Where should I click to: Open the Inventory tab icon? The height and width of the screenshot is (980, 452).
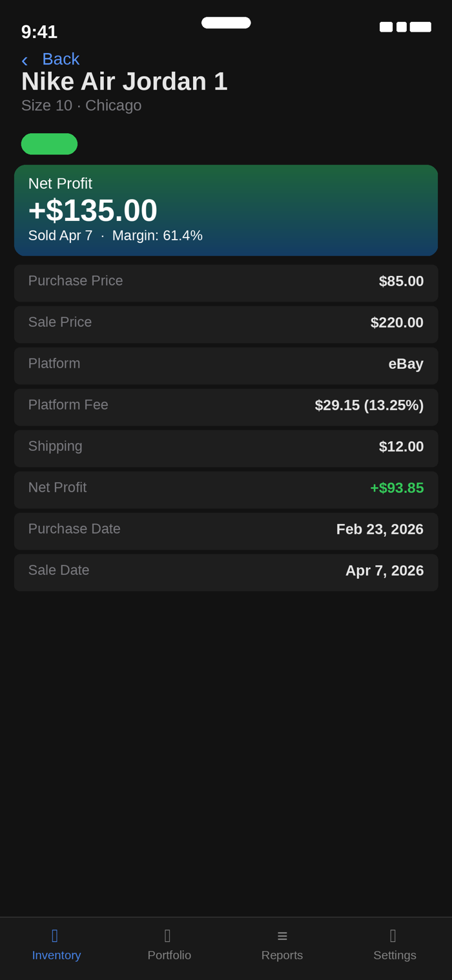(x=56, y=935)
